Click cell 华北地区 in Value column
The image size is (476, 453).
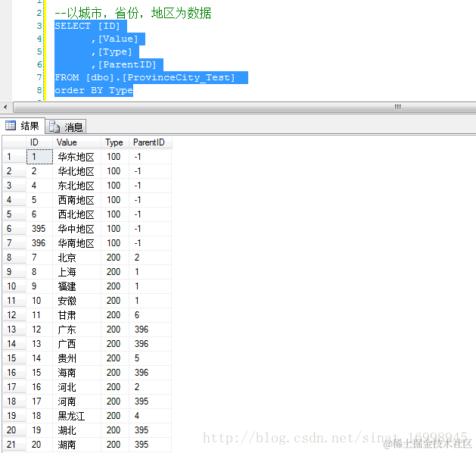tap(76, 171)
